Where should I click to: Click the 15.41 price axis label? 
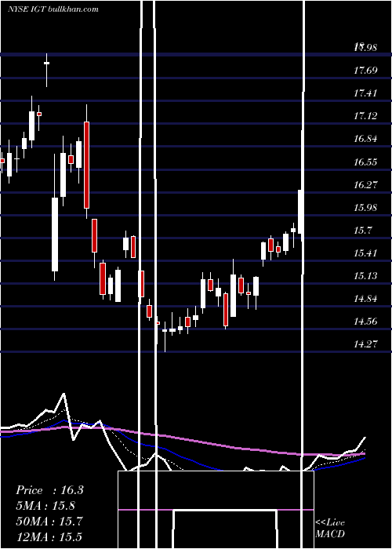(x=365, y=253)
